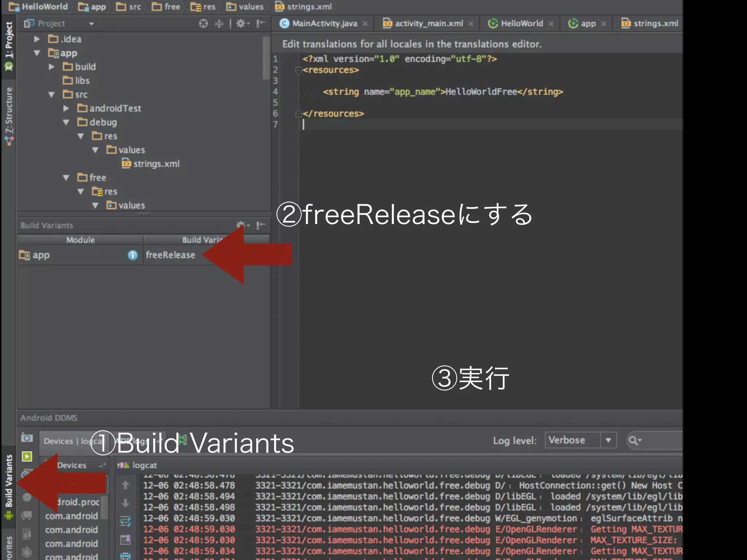Click the logcat scroll down arrow icon
747x560 pixels.
[x=125, y=503]
